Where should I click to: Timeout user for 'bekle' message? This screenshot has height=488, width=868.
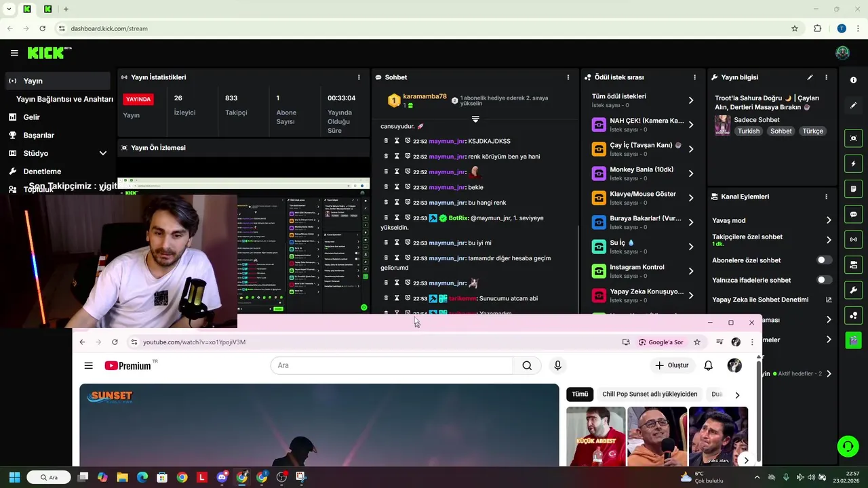(x=397, y=187)
